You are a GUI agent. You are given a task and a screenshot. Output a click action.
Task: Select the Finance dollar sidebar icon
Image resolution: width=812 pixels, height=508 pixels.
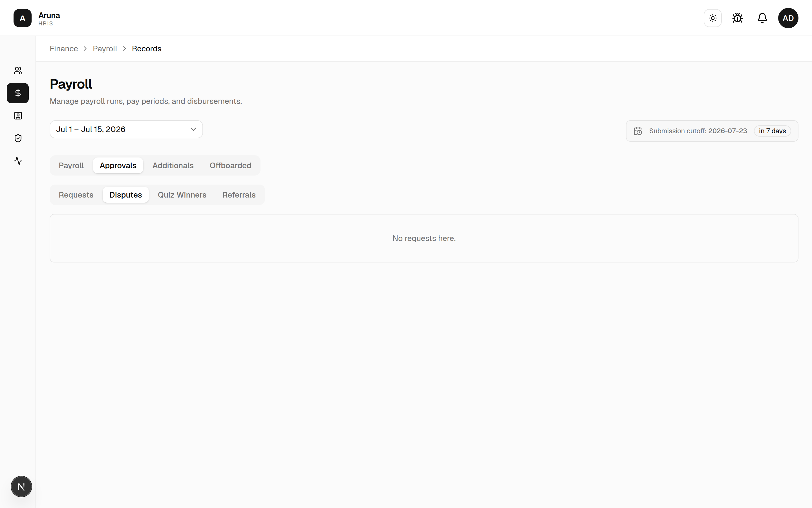18,93
